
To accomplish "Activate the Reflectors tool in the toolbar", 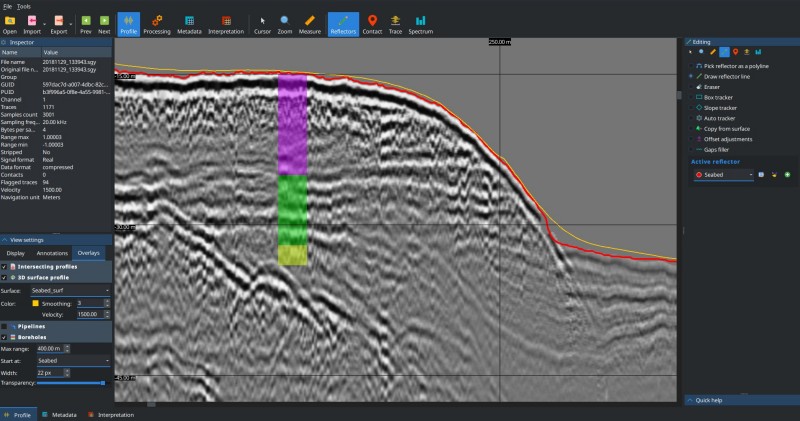I will coord(343,24).
